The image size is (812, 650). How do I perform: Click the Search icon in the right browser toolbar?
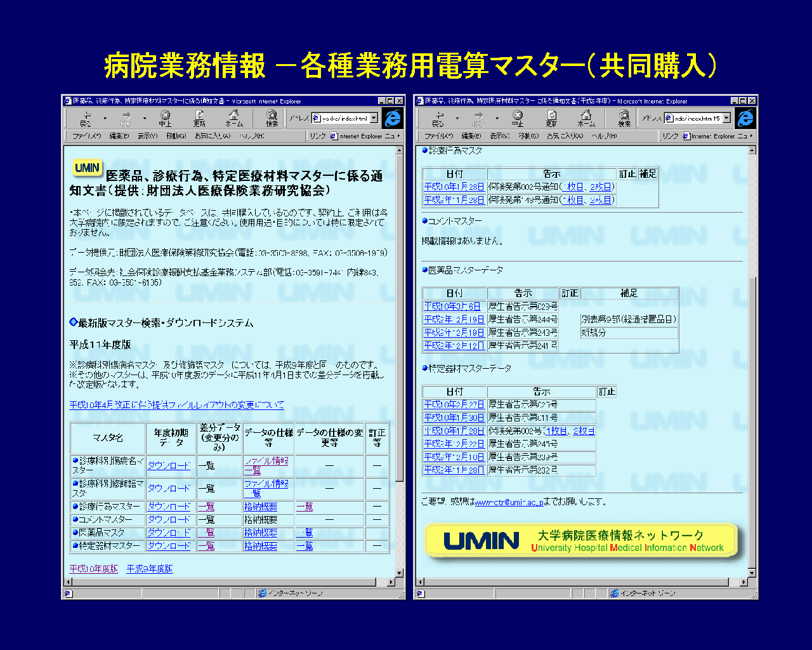tap(624, 118)
